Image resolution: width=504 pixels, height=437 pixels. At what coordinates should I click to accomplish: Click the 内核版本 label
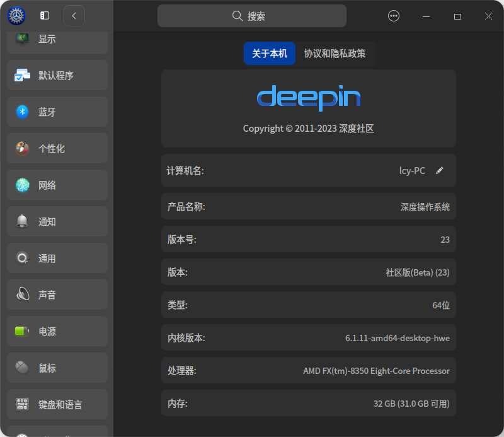[186, 338]
